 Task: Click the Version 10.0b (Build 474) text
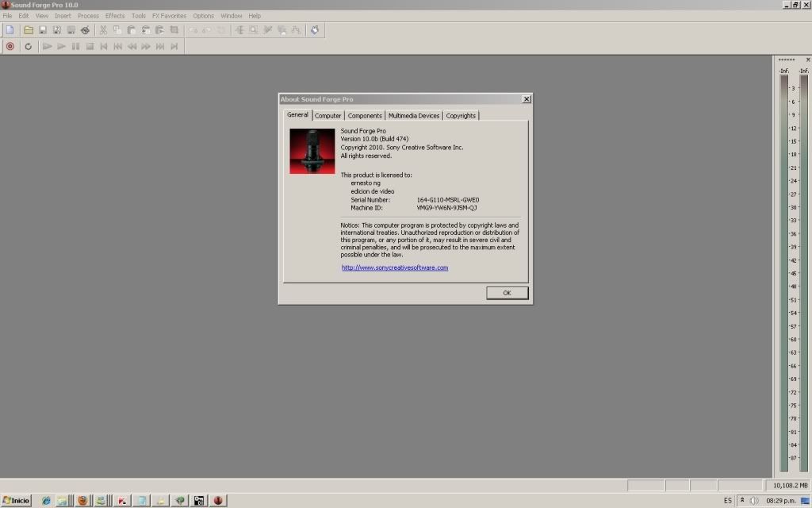[x=374, y=139]
